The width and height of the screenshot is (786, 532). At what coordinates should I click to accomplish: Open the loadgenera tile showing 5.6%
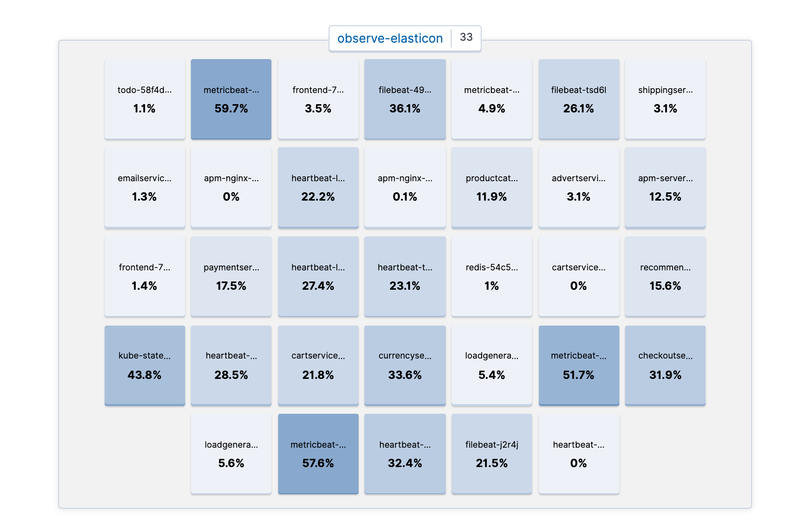[231, 454]
